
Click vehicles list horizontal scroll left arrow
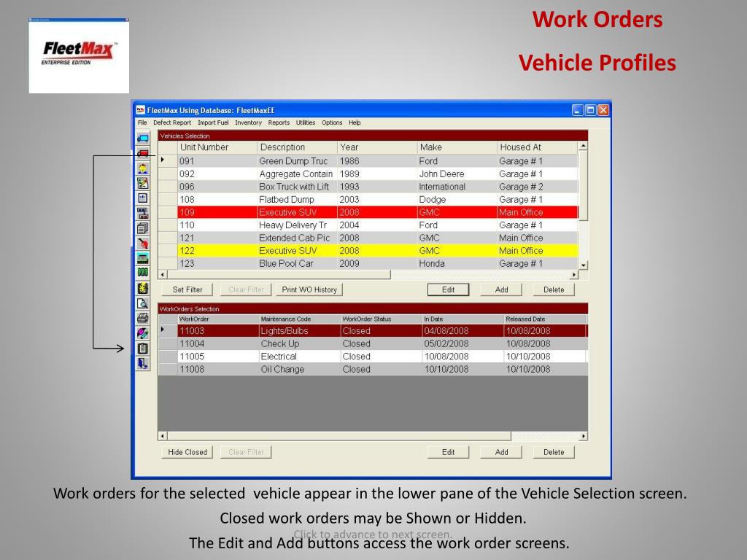[163, 274]
